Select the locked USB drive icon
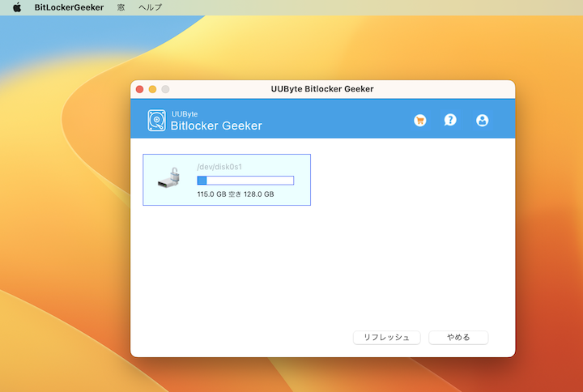This screenshot has height=392, width=583. 169,177
